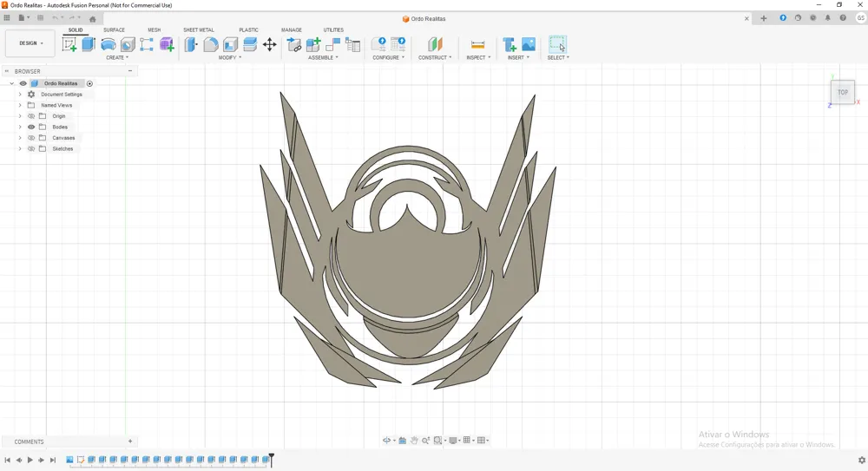The image size is (868, 471).
Task: Switch to the MESH tab
Action: click(x=154, y=29)
